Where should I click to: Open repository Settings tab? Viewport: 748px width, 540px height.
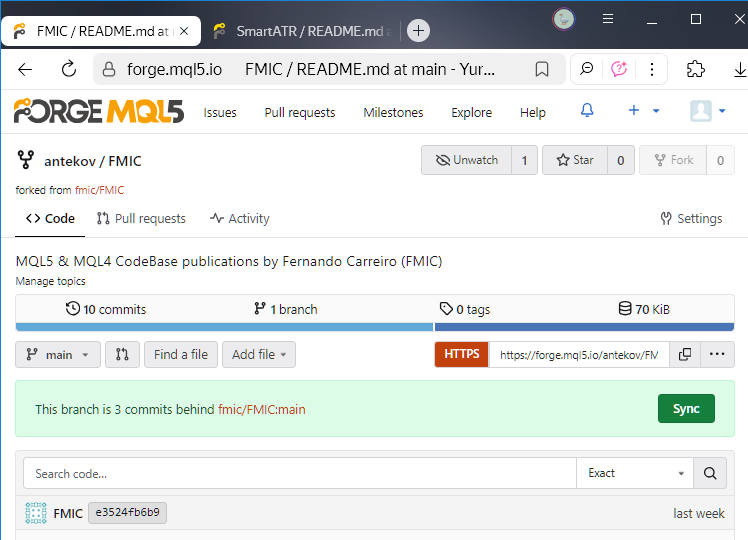[x=691, y=218]
